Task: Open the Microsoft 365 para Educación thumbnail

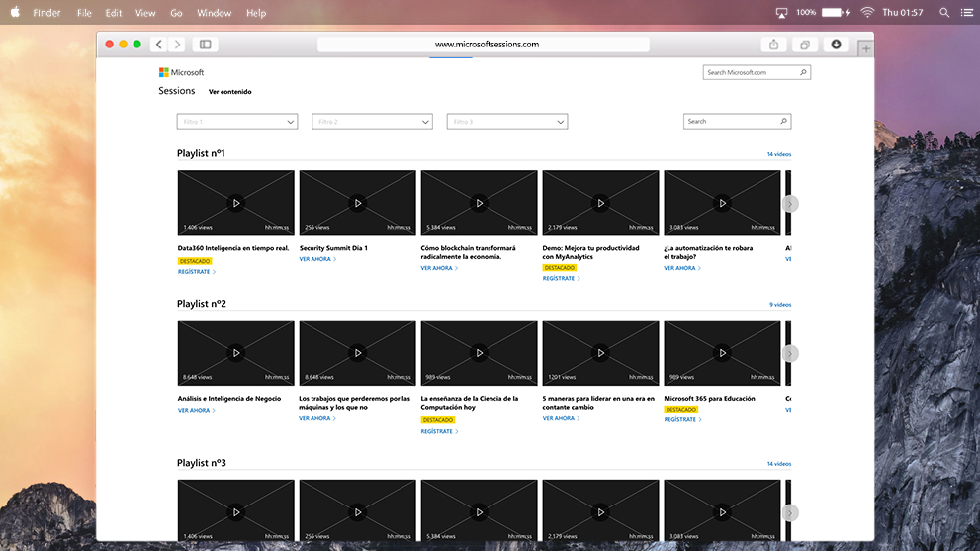Action: pyautogui.click(x=722, y=353)
